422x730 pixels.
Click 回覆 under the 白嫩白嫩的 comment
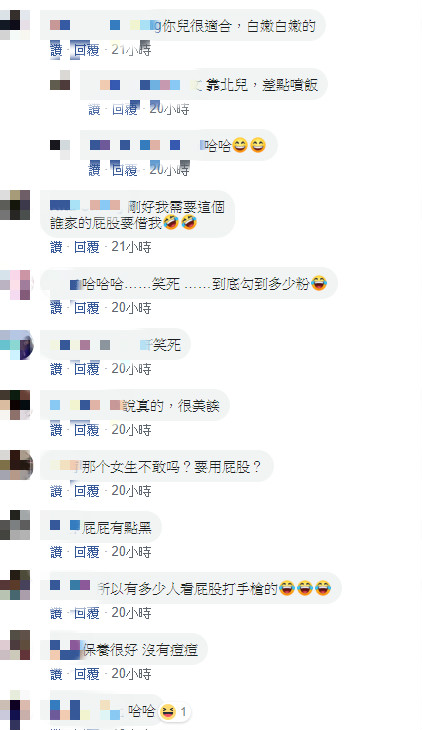[x=87, y=50]
